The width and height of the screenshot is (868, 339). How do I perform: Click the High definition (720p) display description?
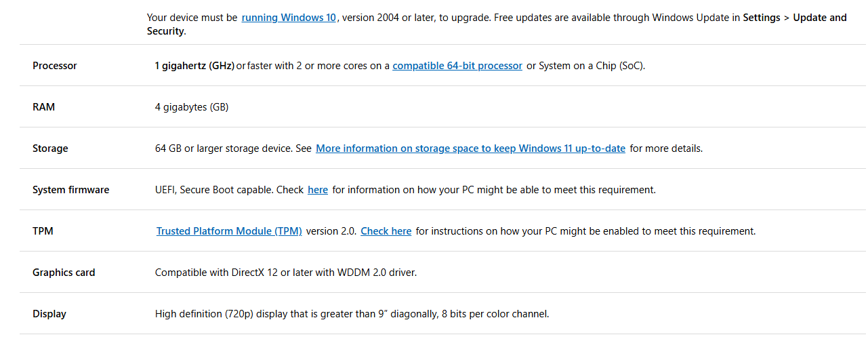[352, 314]
